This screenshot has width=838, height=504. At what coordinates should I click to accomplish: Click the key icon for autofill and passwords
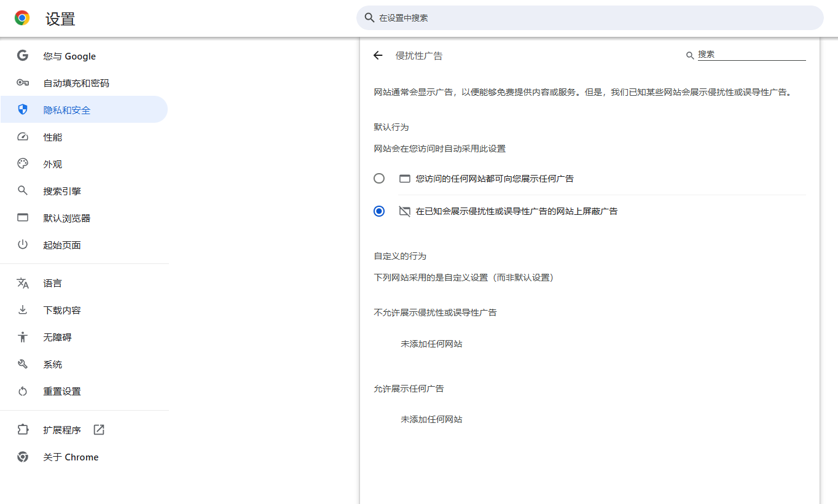click(x=23, y=83)
